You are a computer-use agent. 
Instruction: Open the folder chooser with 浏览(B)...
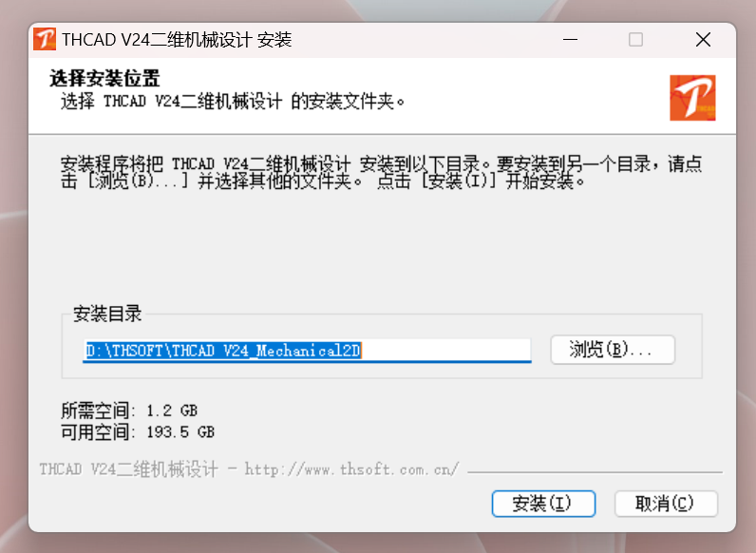coord(613,350)
